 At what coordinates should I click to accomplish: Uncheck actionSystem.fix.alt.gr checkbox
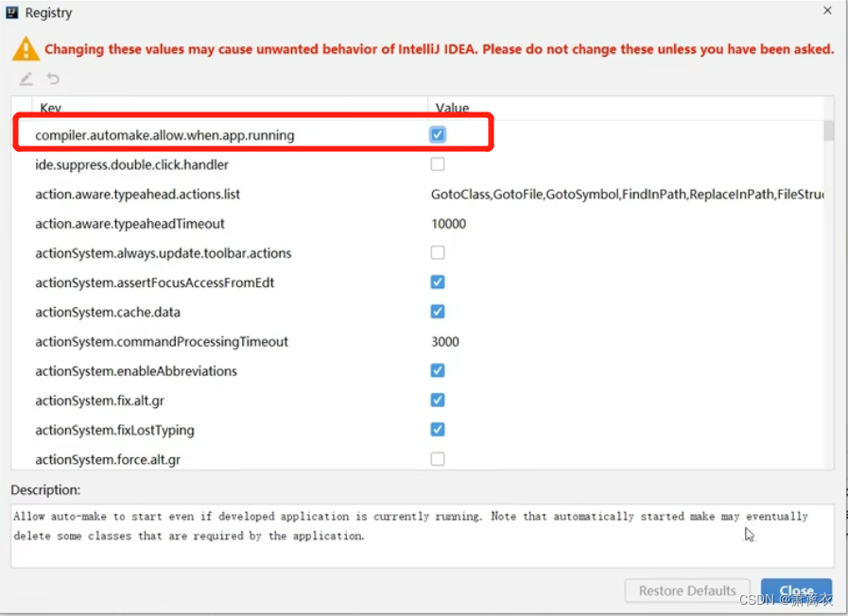pyautogui.click(x=438, y=401)
